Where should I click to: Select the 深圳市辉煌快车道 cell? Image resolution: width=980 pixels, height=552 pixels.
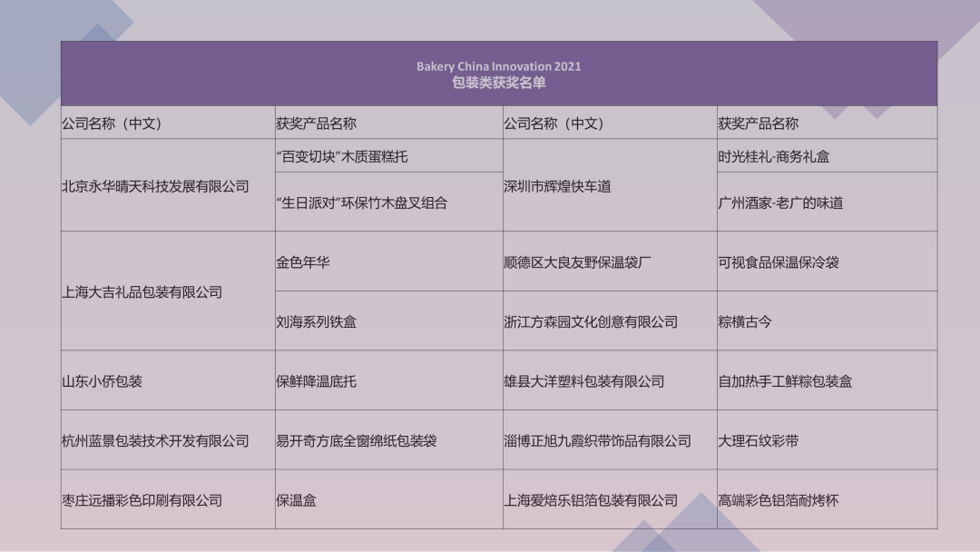coord(610,185)
